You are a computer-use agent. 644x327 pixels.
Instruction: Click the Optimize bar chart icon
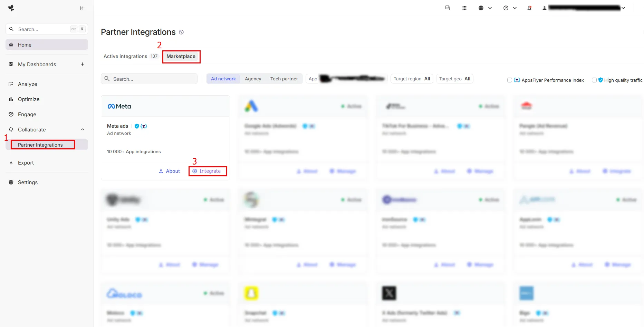(x=11, y=99)
